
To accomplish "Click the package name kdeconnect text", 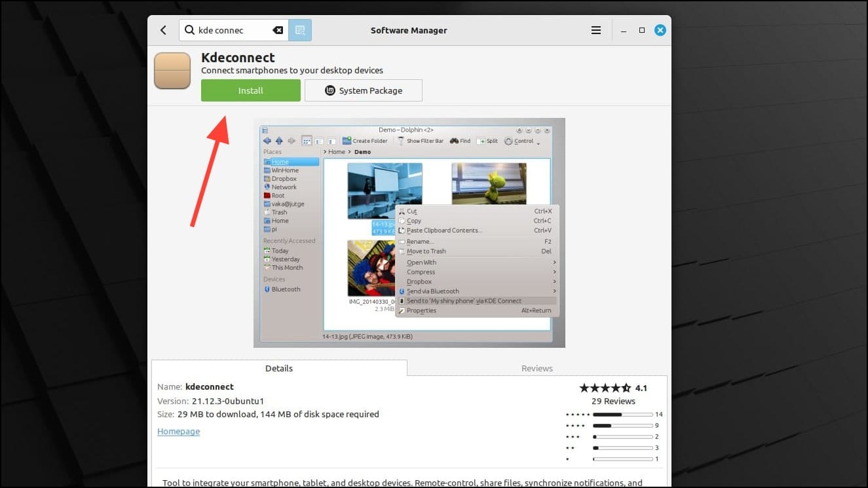I will tap(210, 386).
